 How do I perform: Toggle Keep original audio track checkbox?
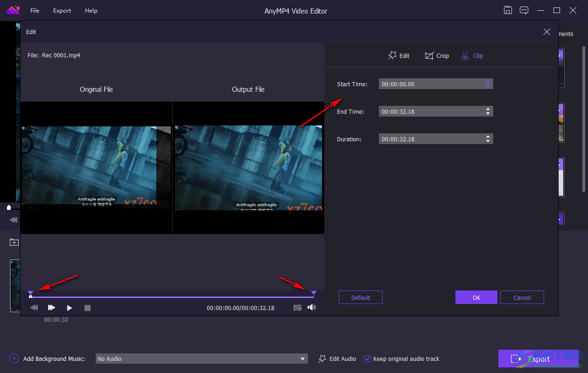pyautogui.click(x=367, y=359)
